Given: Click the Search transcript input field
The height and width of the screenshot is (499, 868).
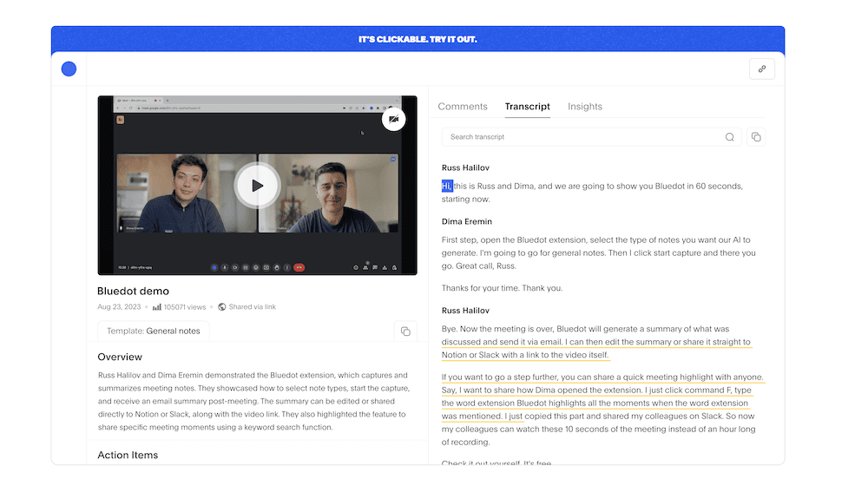Looking at the screenshot, I should pos(591,137).
